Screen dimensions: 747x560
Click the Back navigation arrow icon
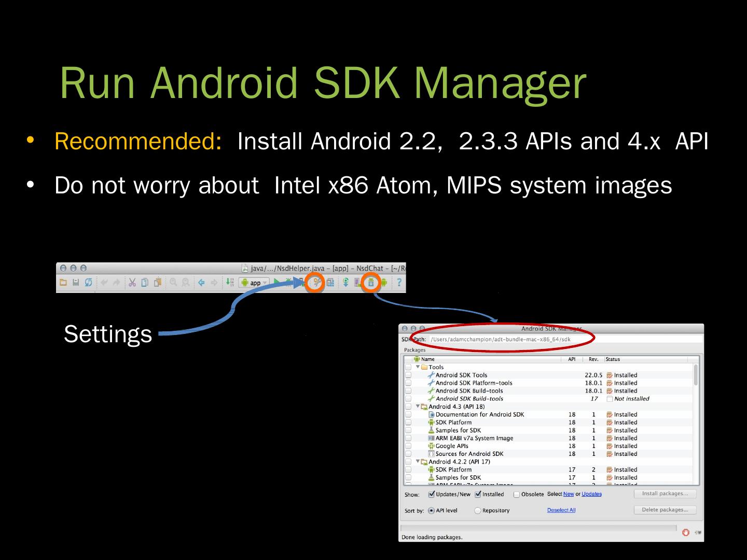pos(201,283)
